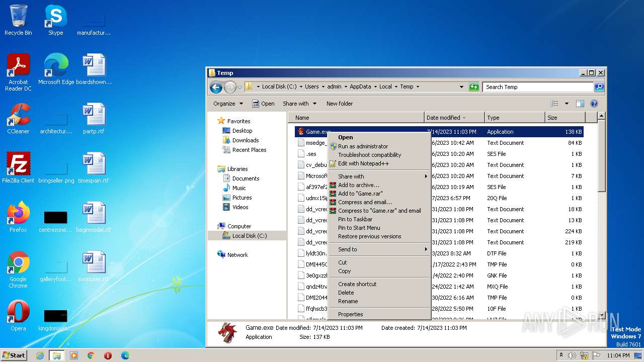Screen dimensions: 644x362
Task: Click the Search Temp input field
Action: pyautogui.click(x=538, y=87)
